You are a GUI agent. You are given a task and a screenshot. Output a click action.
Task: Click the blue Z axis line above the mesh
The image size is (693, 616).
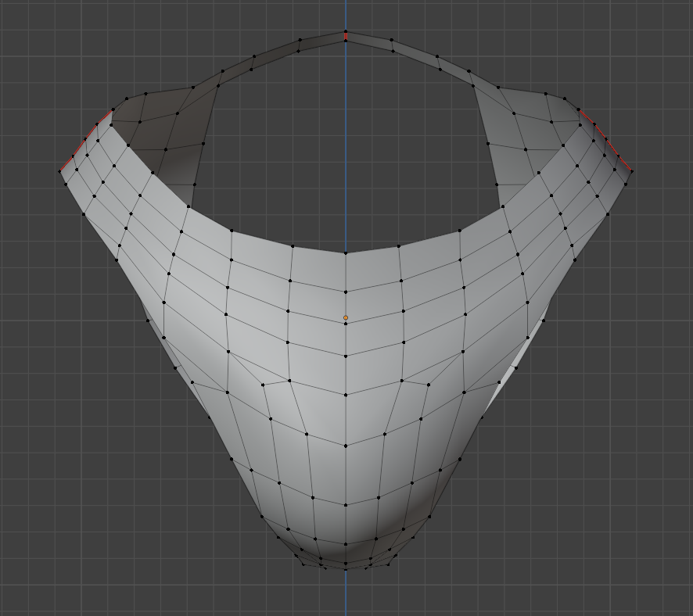coord(346,16)
